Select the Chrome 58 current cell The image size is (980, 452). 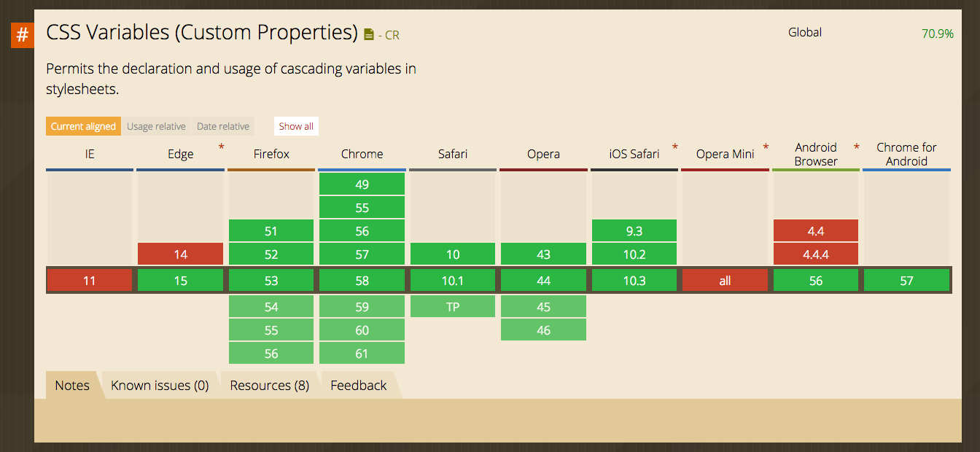(362, 281)
